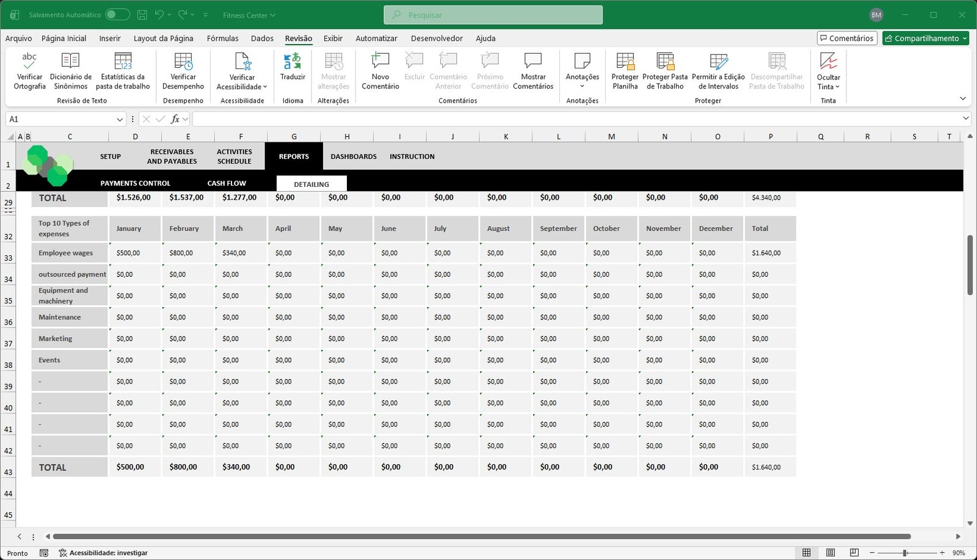This screenshot has width=977, height=560.
Task: Open the Anotações dropdown menu
Action: (582, 86)
